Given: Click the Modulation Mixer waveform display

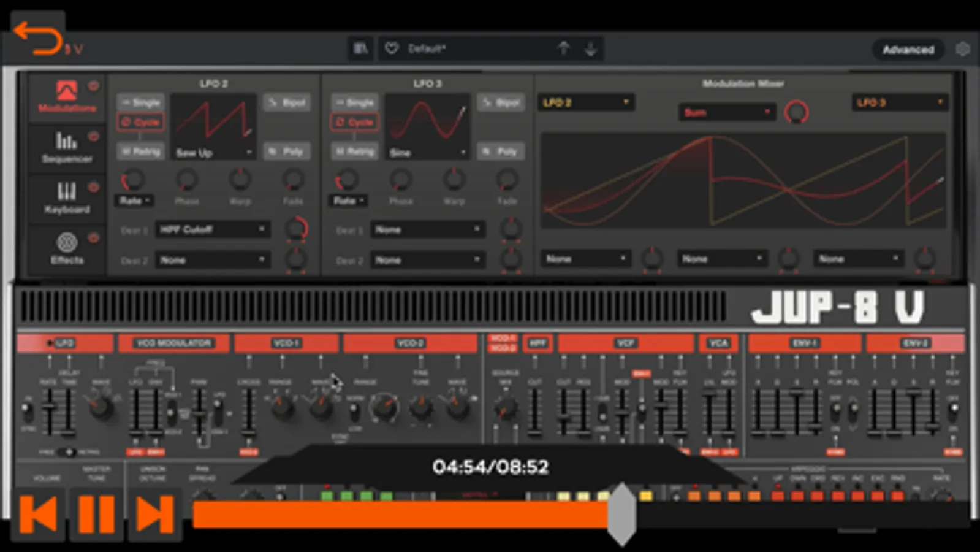Looking at the screenshot, I should pos(743,180).
